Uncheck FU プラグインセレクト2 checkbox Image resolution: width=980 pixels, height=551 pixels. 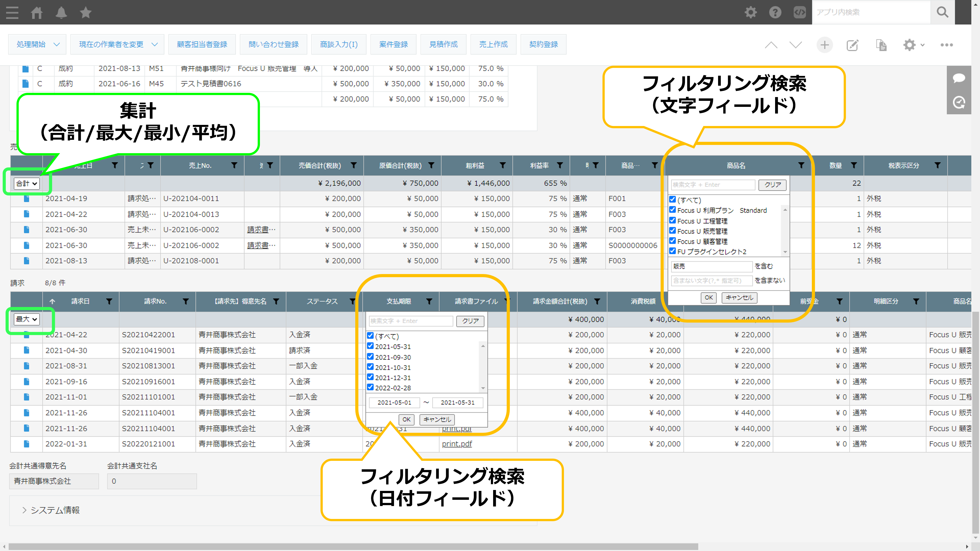pos(673,251)
